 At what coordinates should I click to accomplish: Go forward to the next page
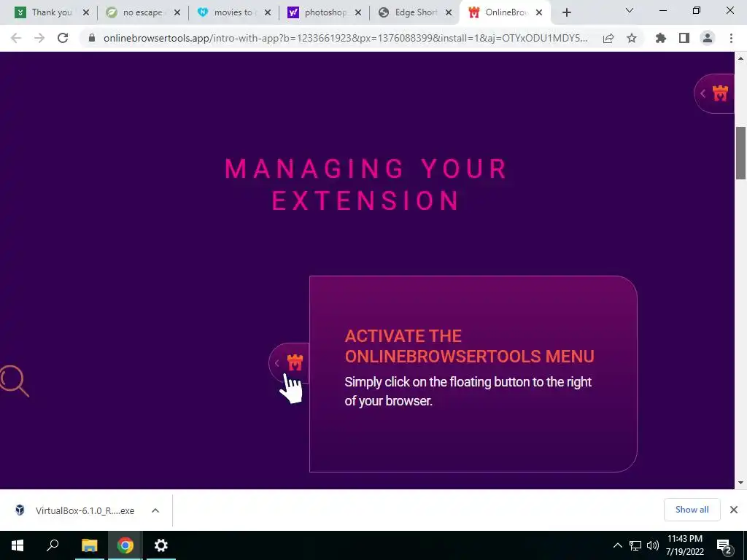click(x=39, y=38)
